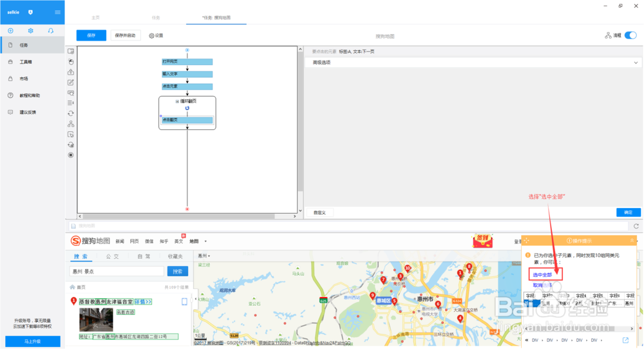This screenshot has width=644, height=349.
Task: Click the shield badge icon next to selkie
Action: 30,12
